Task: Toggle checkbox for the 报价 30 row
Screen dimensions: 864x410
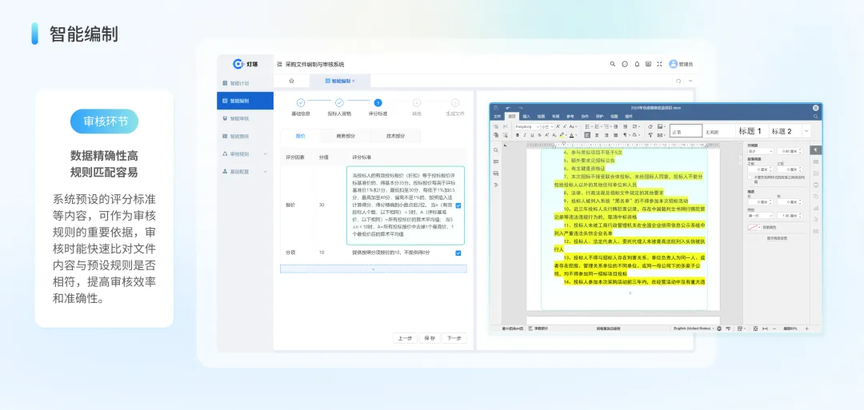Action: (458, 206)
